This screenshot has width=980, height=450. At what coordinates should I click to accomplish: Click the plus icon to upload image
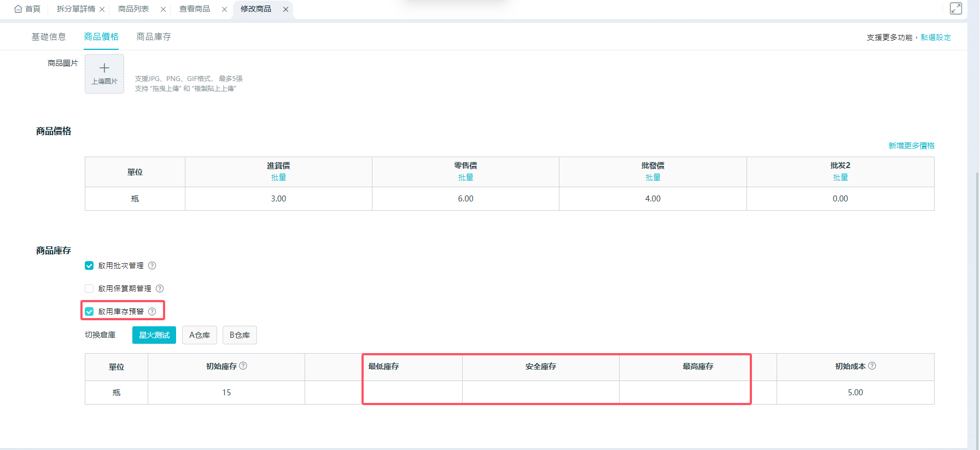[x=104, y=68]
